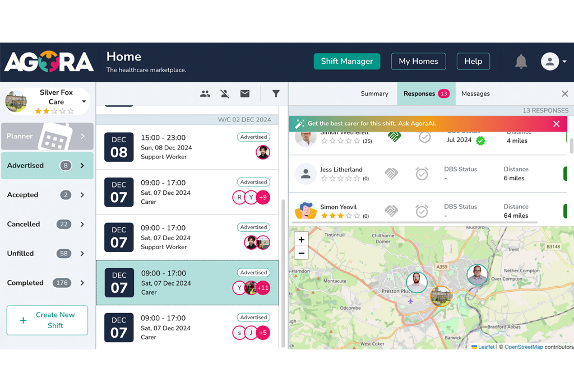Zoom in on the map
Image resolution: width=574 pixels, height=392 pixels.
coord(302,240)
